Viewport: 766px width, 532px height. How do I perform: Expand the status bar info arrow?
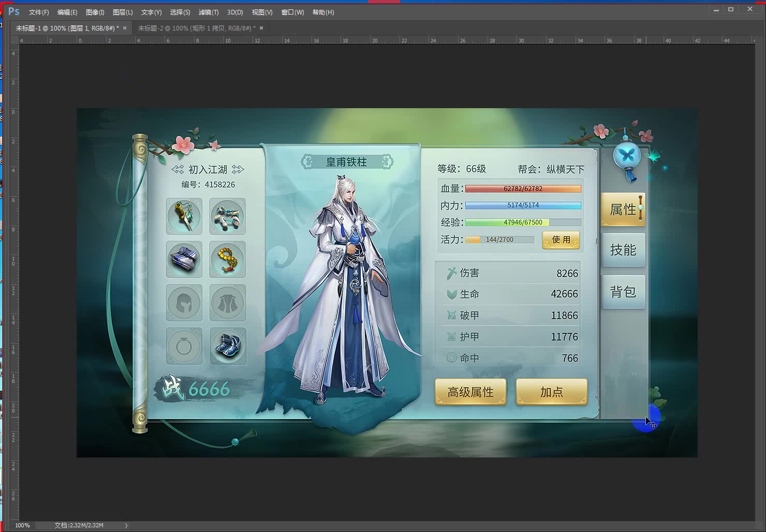(x=126, y=525)
